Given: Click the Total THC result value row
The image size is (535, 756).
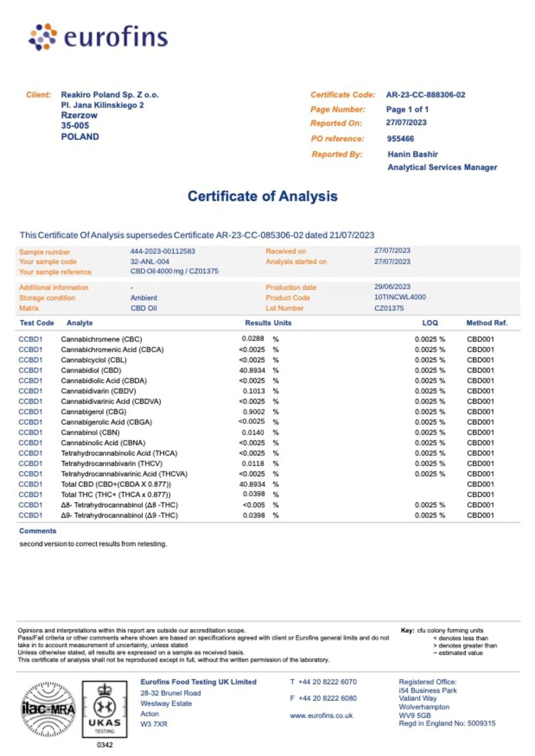Looking at the screenshot, I should tap(116, 495).
